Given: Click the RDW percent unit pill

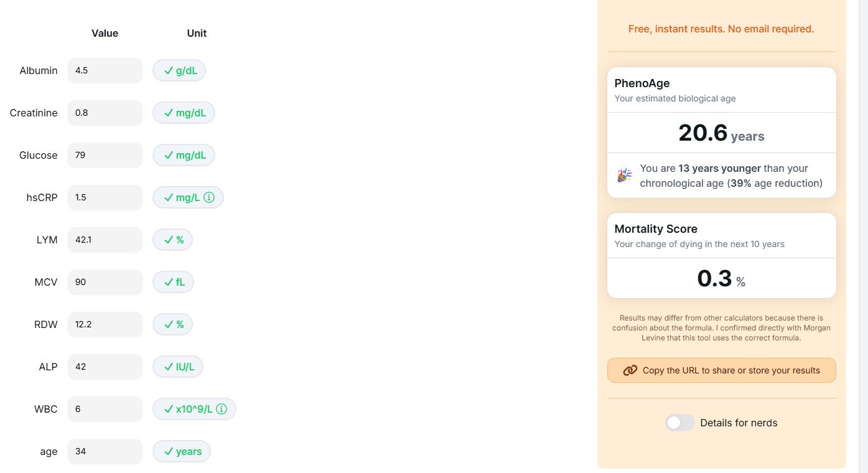Looking at the screenshot, I should 173,325.
